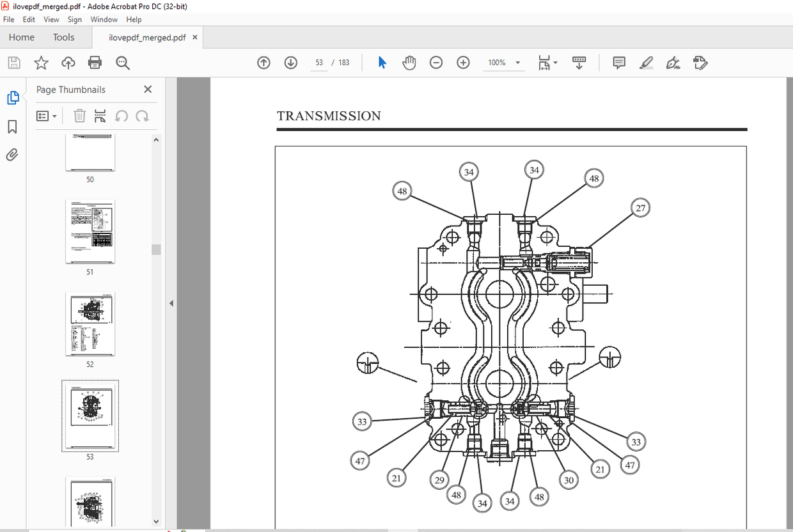Open the Add Comment tool

tap(618, 63)
